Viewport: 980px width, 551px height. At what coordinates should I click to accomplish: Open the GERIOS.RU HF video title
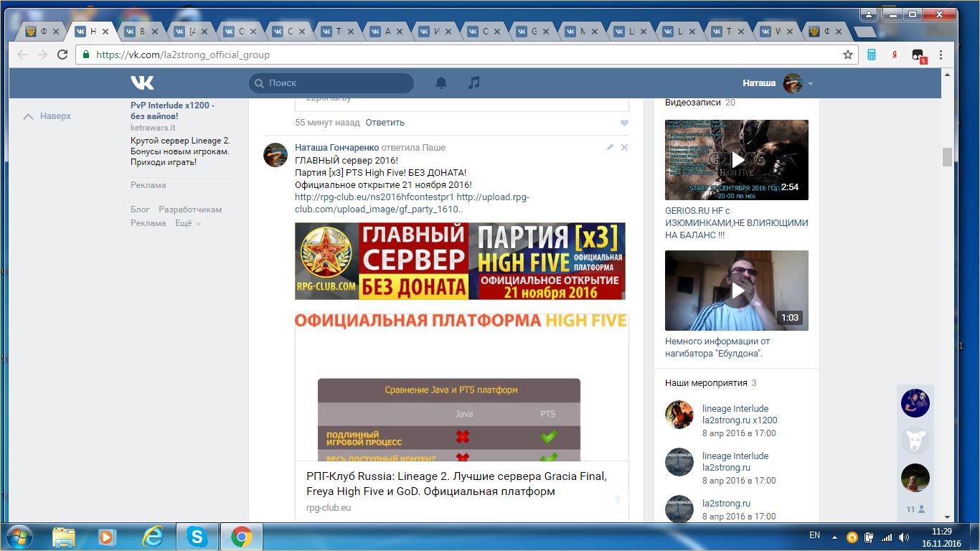click(x=737, y=223)
